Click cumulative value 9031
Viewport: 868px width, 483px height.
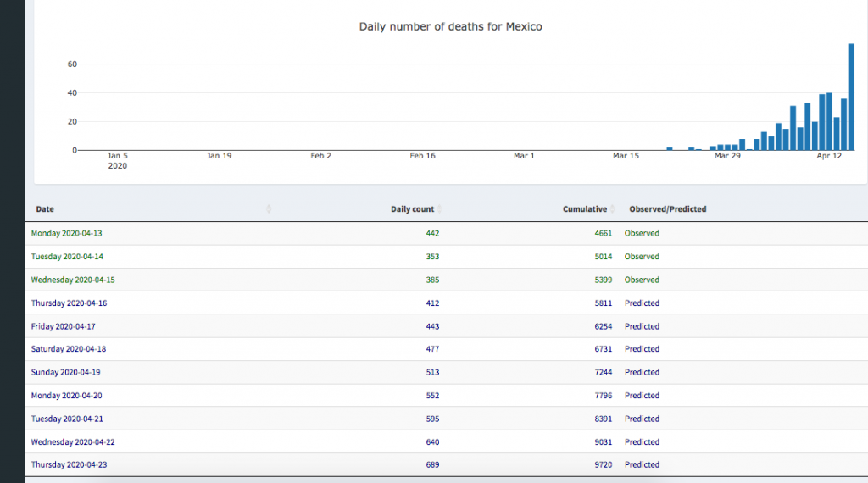600,441
